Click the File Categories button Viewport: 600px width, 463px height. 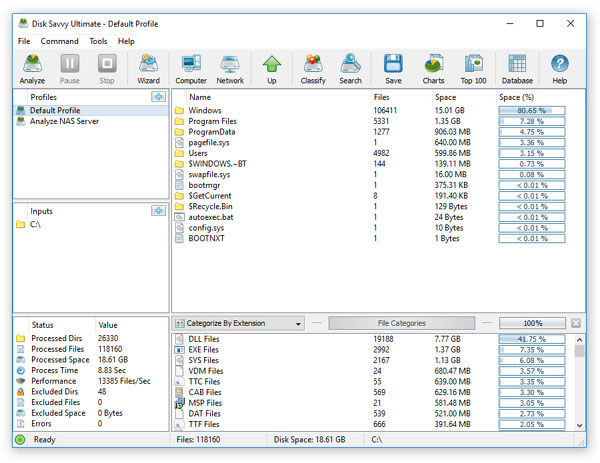click(x=402, y=323)
